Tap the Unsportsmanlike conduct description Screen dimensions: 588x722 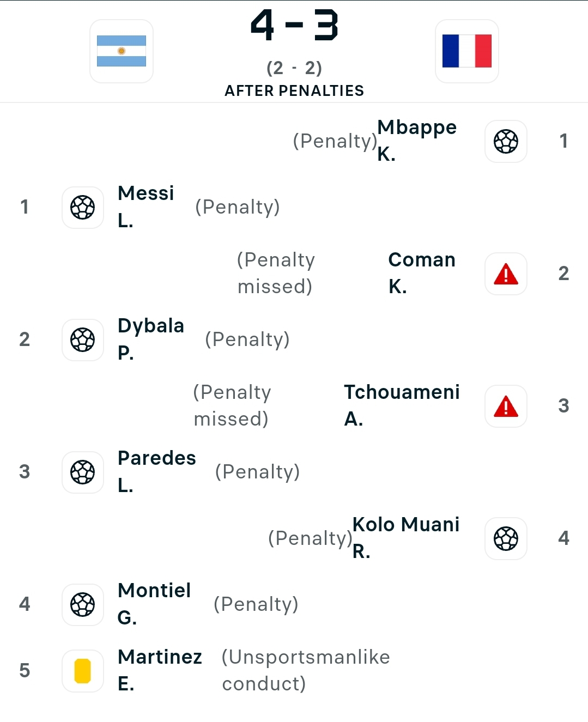[x=306, y=670]
